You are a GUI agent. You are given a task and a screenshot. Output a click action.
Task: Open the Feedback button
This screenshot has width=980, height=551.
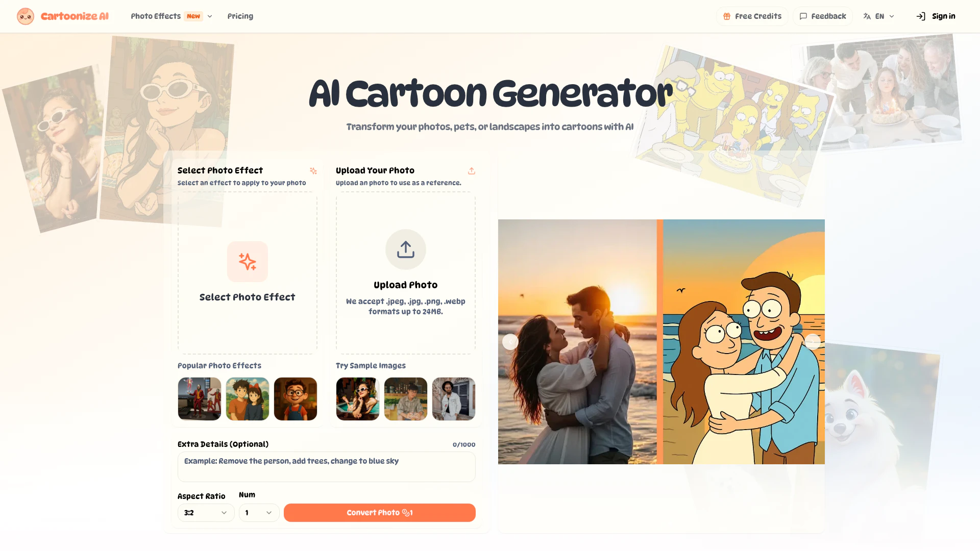823,16
